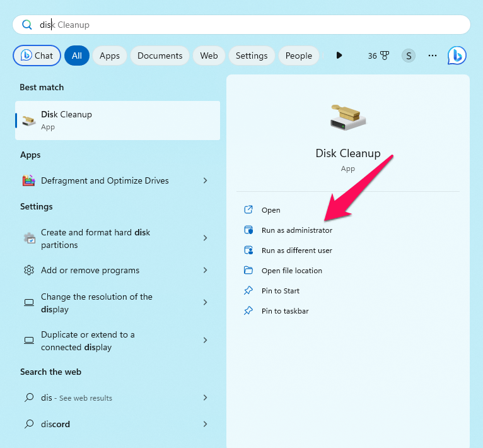Select Disk Cleanup best match result
The height and width of the screenshot is (448, 483).
coord(118,120)
